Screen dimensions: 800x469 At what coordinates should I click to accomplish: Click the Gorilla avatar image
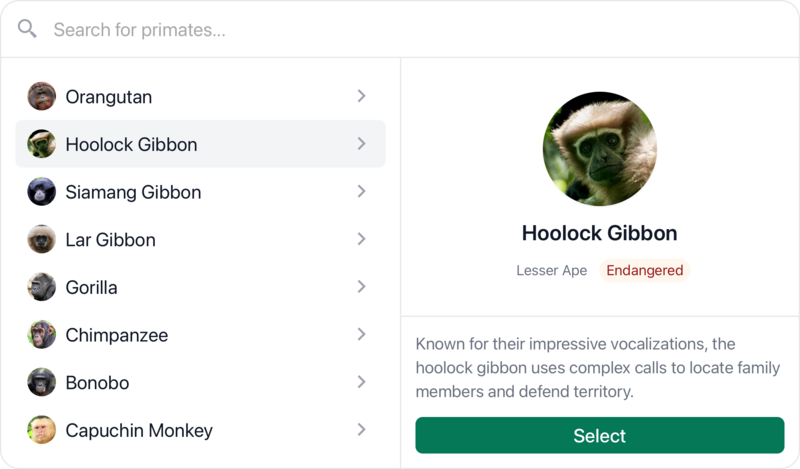[41, 287]
